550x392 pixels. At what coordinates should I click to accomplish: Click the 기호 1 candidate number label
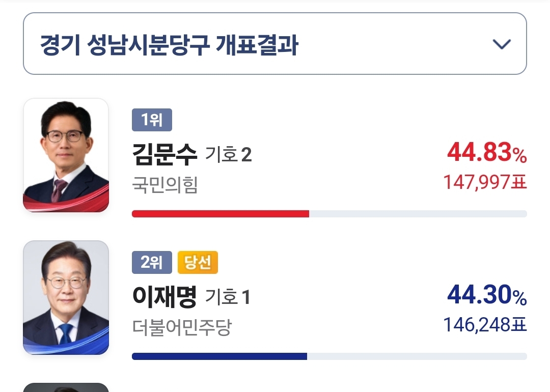[x=228, y=297]
